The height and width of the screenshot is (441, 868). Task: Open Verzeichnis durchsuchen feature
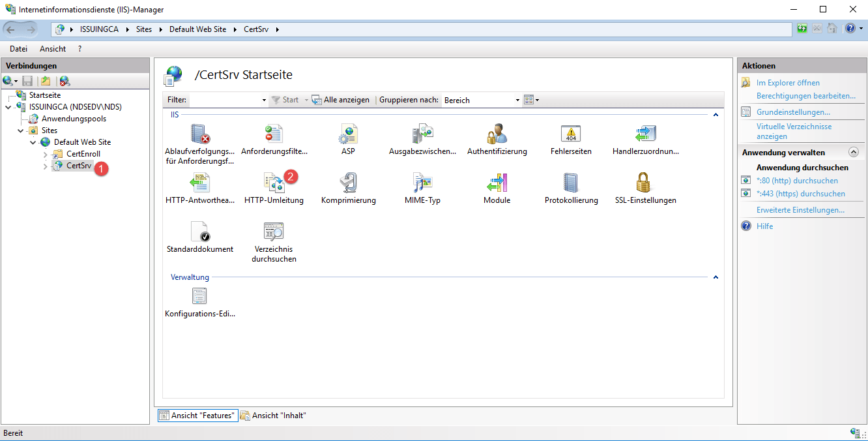click(x=274, y=232)
